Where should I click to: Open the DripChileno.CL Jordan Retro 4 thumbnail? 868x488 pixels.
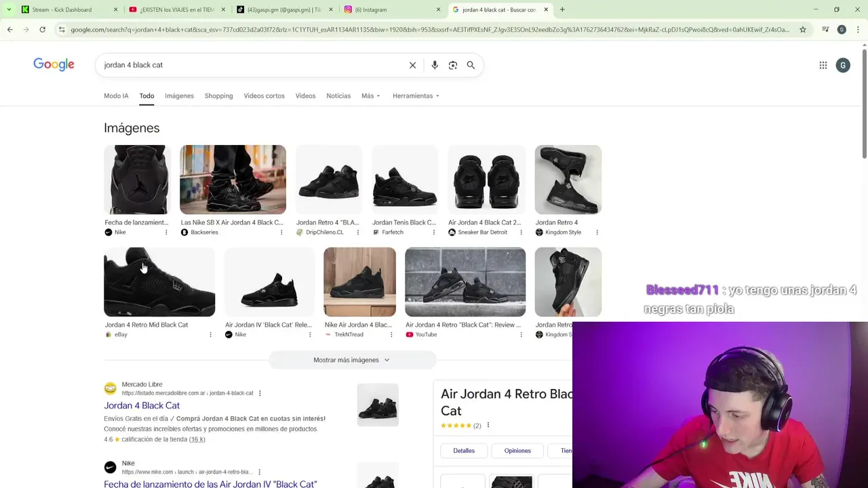[329, 180]
